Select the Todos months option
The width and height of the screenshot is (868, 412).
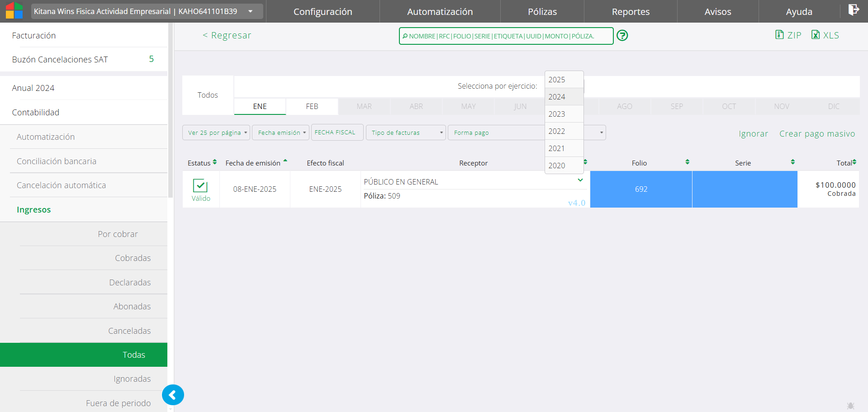tap(208, 95)
